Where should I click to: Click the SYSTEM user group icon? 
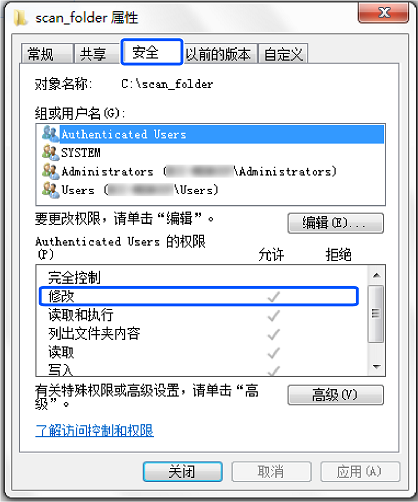(x=50, y=152)
